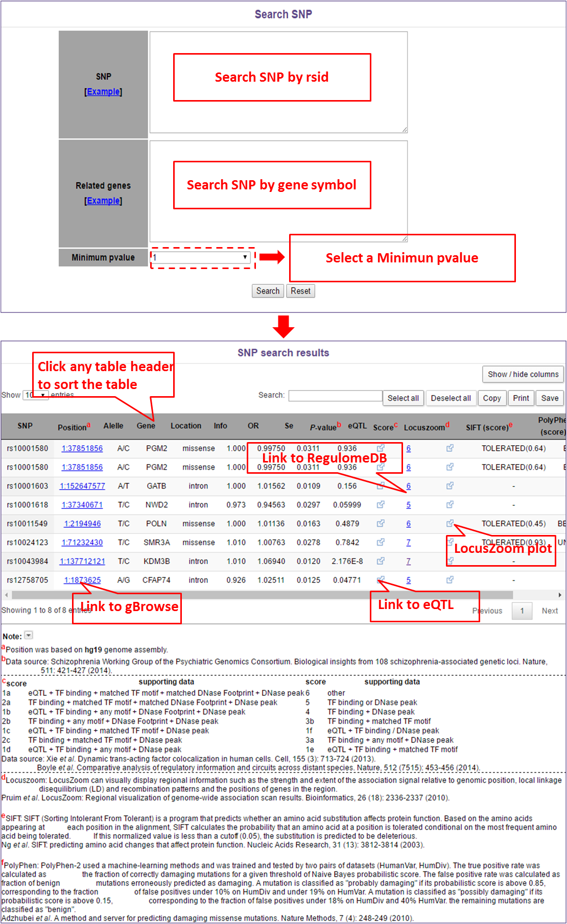Sort table by eQTL column header
Viewport: 567px width, 924px height.
358,426
